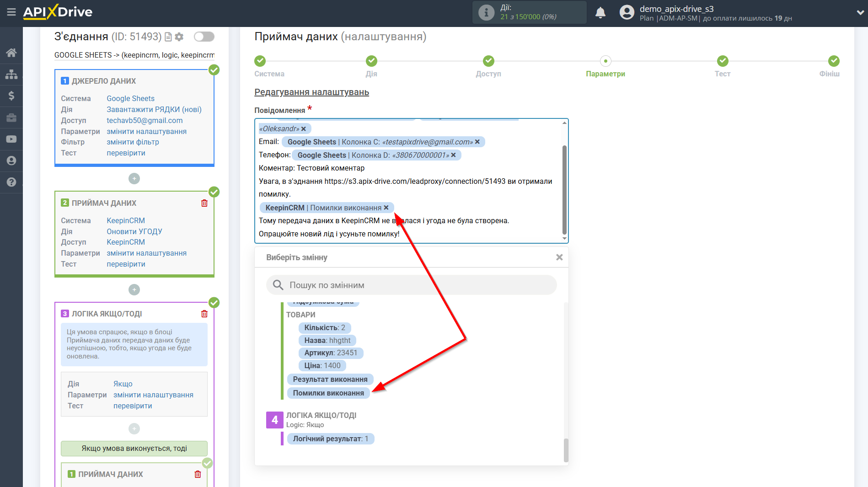Screen dimensions: 868x487
Task: Click the message box scroll-down arrow
Action: point(564,238)
